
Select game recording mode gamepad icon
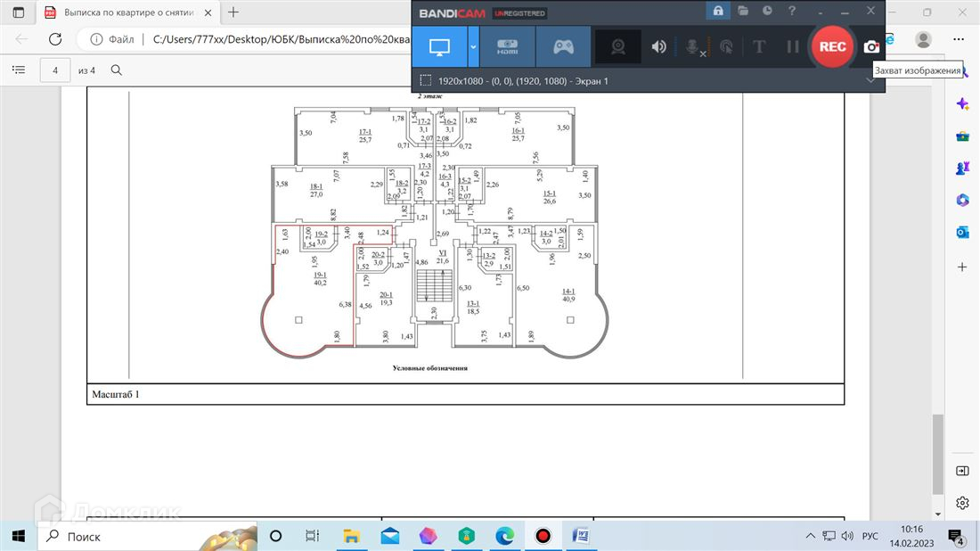pyautogui.click(x=563, y=47)
